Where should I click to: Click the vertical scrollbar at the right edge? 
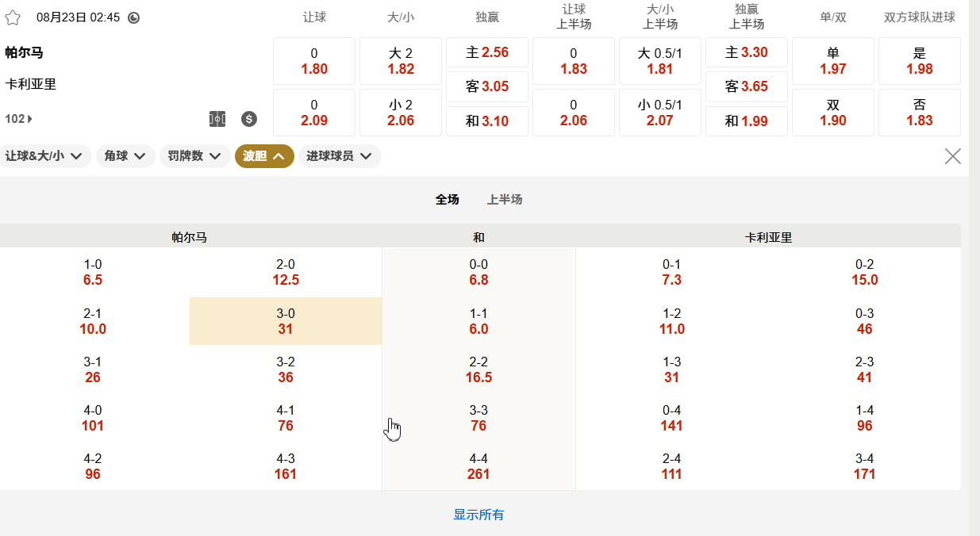point(974,268)
